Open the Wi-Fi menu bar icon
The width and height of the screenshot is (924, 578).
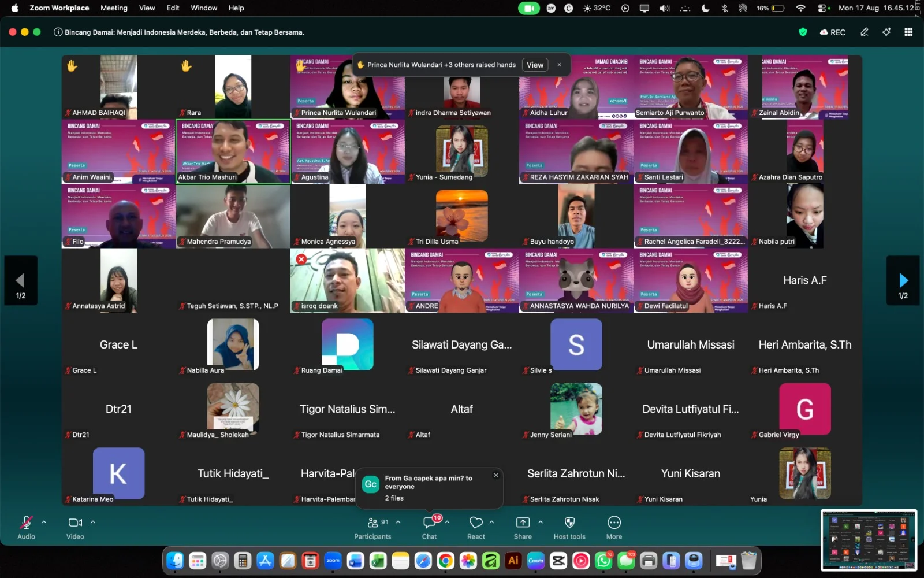coord(800,8)
